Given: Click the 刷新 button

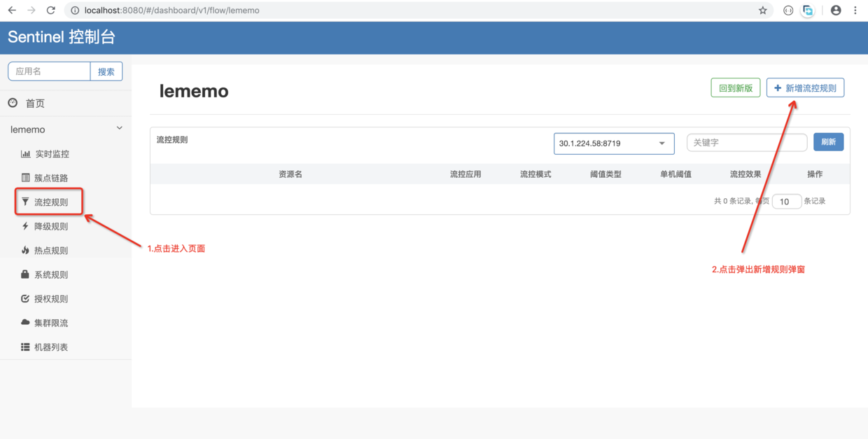Looking at the screenshot, I should click(x=829, y=142).
